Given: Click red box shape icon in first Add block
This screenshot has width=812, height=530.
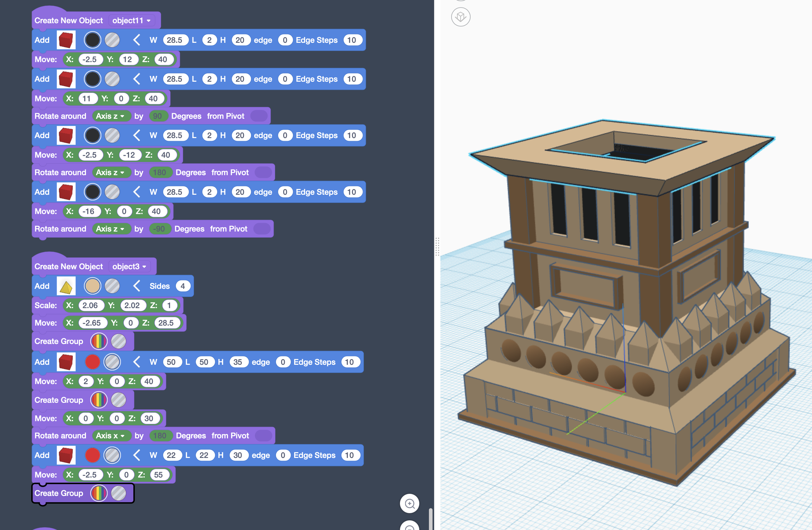Looking at the screenshot, I should tap(66, 40).
